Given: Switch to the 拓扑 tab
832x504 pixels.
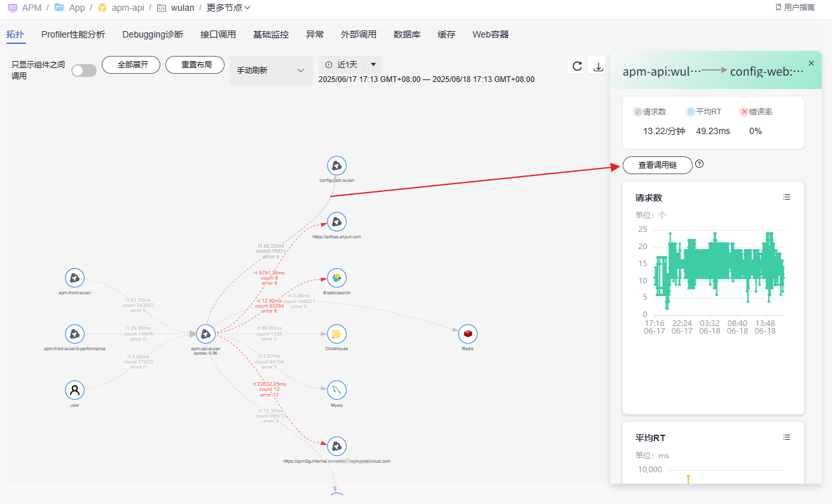Looking at the screenshot, I should [15, 34].
